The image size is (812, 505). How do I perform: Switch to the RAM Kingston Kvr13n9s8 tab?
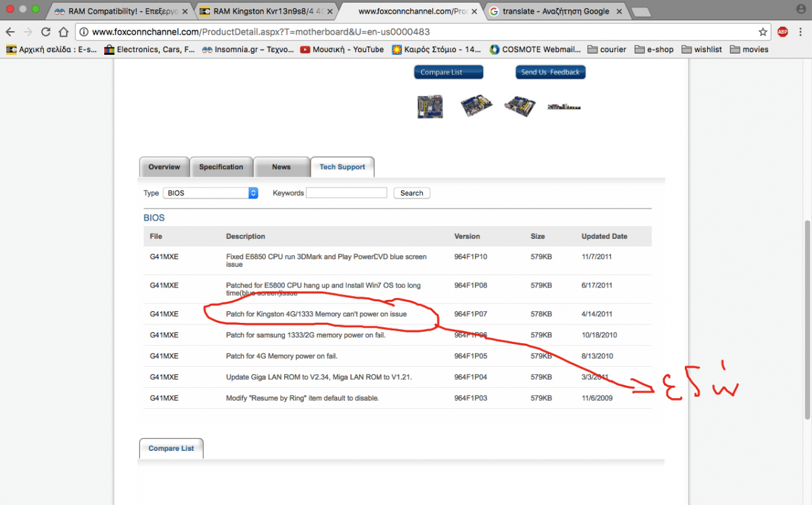(265, 12)
